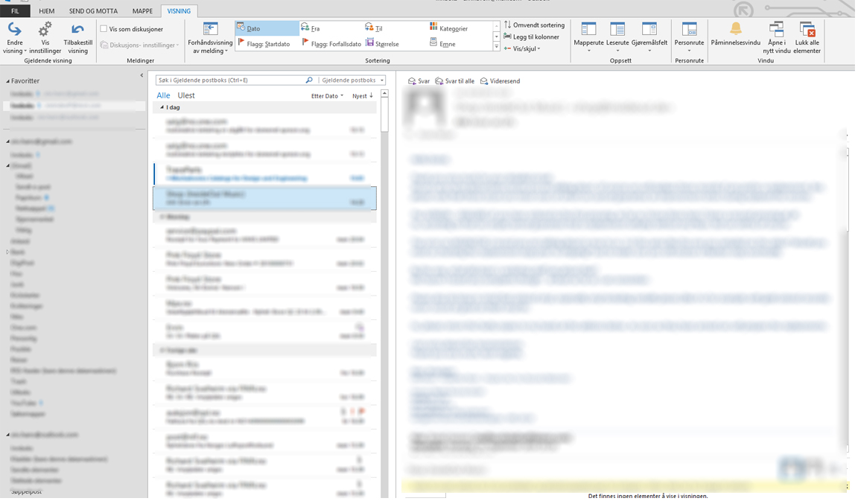Click Svar til alle
Viewport: 858px width, 504px height.
[455, 81]
